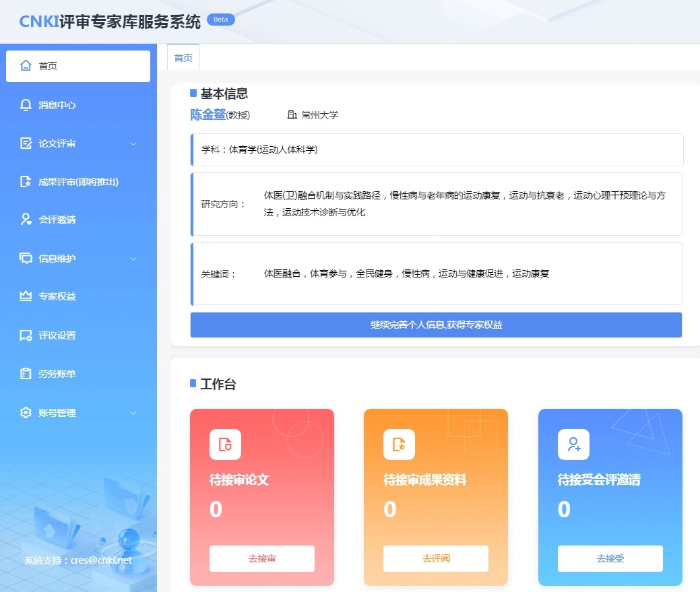700x592 pixels.
Task: Click the 劳务账单 clipboard icon
Action: point(26,374)
